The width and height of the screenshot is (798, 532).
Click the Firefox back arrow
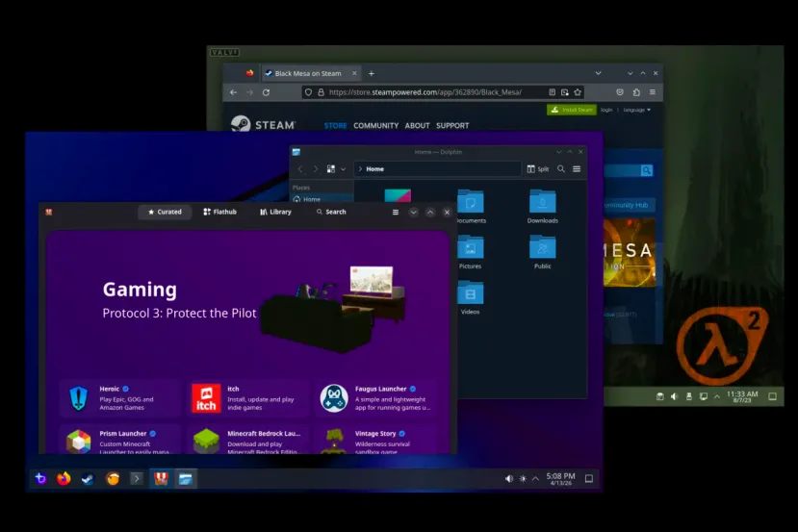click(x=234, y=92)
